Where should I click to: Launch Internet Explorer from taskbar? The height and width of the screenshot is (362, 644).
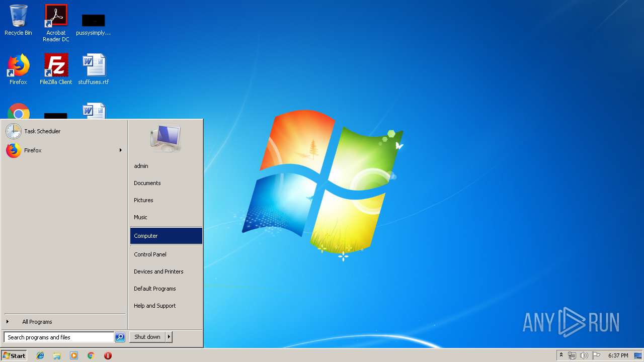click(x=40, y=355)
